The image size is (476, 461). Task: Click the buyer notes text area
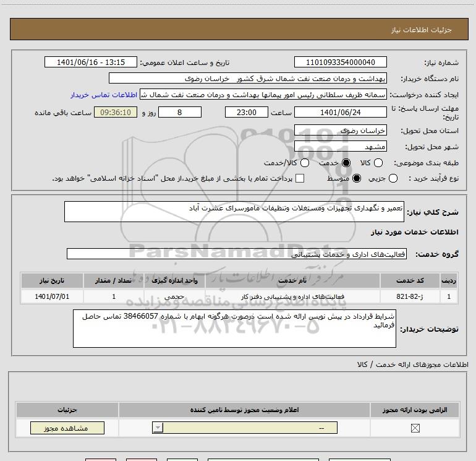pyautogui.click(x=234, y=329)
